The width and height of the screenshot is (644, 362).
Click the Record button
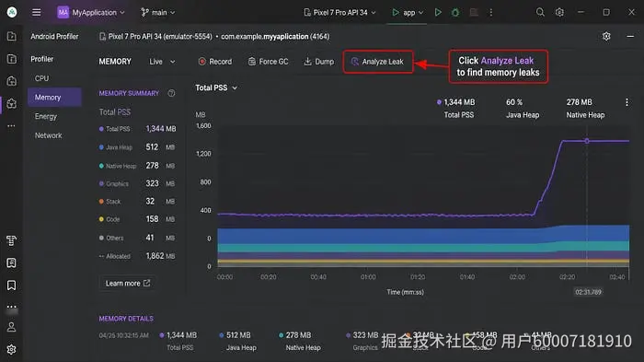214,62
